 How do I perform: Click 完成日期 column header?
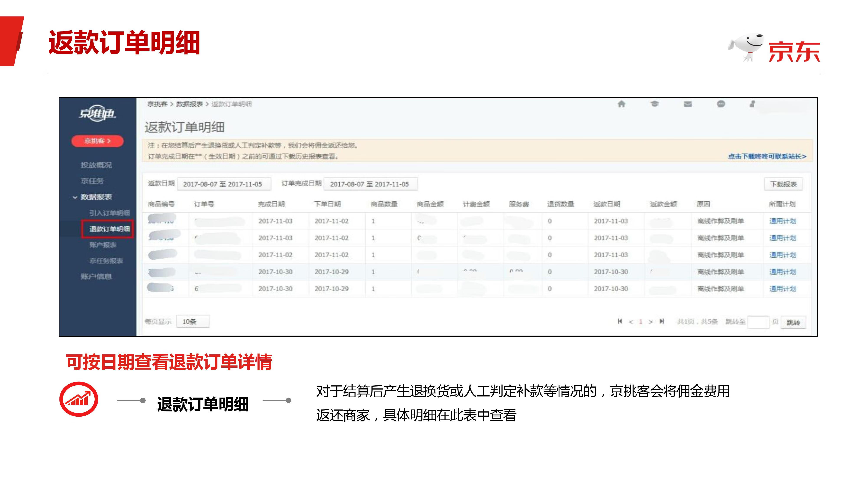coord(271,204)
